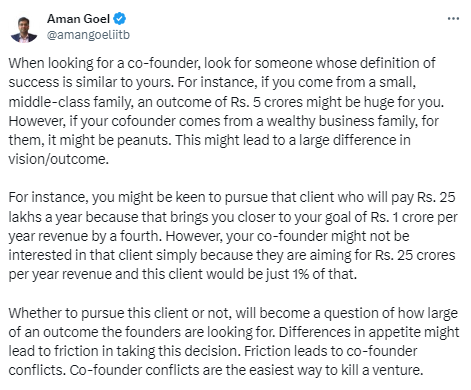
Task: Click the text 'Rs. 25 crores'
Action: click(x=415, y=255)
